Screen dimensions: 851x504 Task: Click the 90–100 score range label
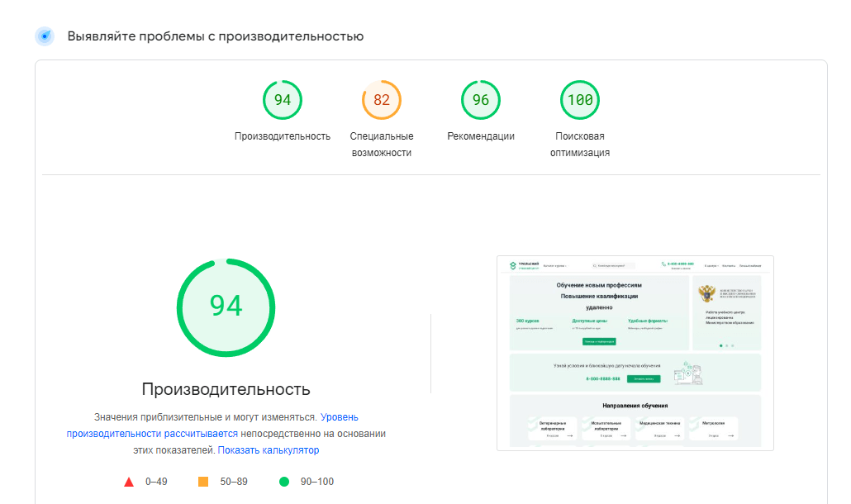coord(316,482)
